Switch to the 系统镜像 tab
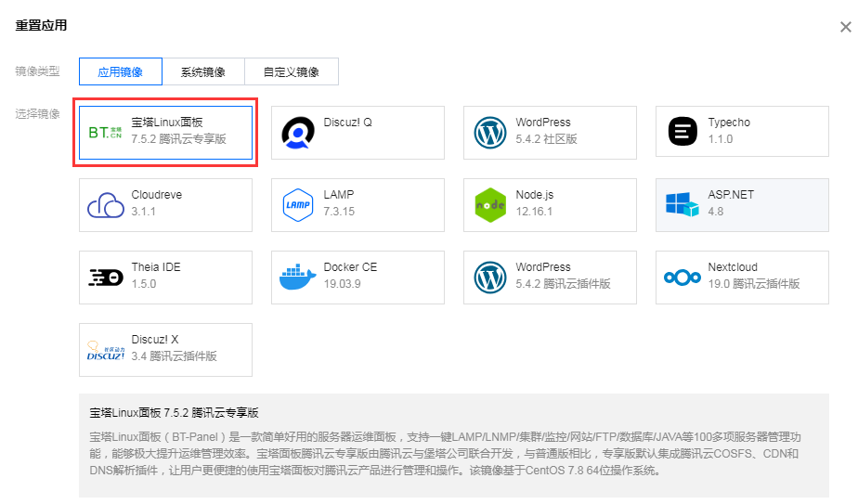 [203, 71]
